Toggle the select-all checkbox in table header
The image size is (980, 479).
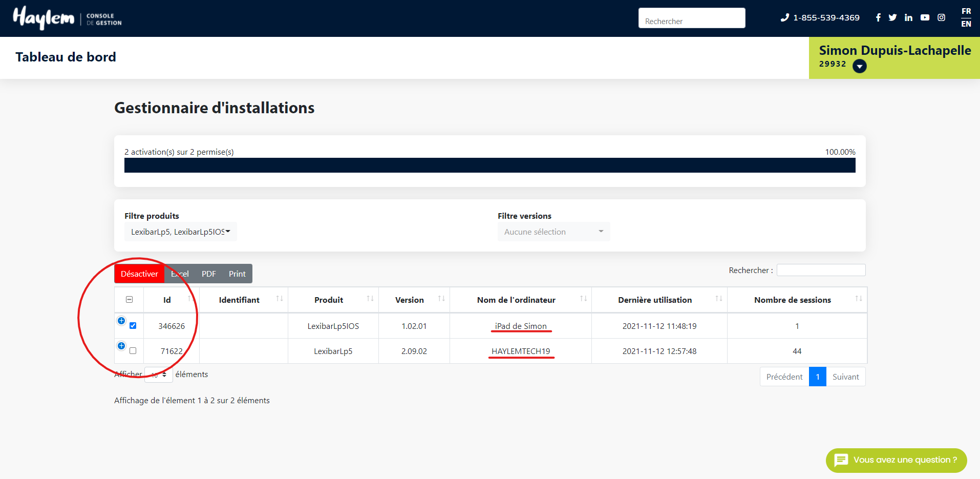130,300
